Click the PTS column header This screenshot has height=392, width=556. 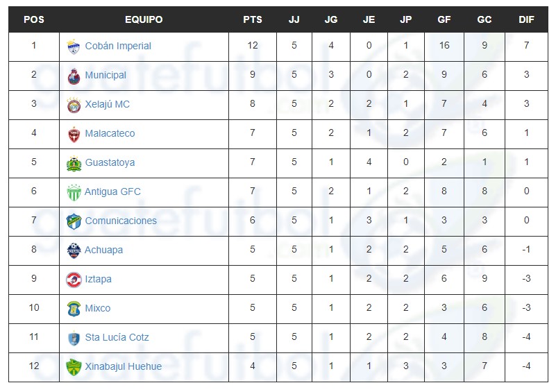pyautogui.click(x=253, y=20)
